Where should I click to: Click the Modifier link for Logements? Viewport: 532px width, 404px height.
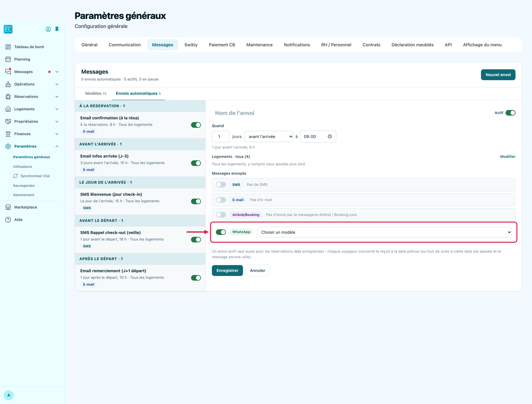tap(508, 157)
